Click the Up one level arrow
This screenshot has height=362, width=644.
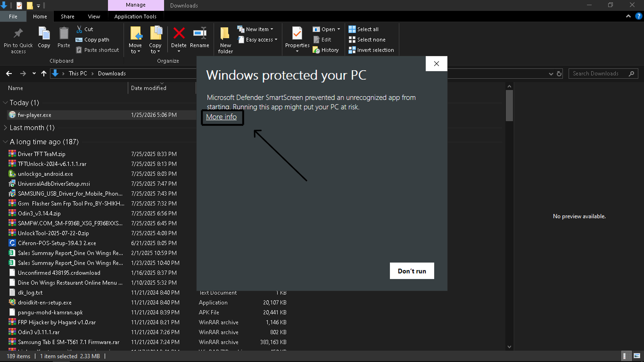click(44, 74)
